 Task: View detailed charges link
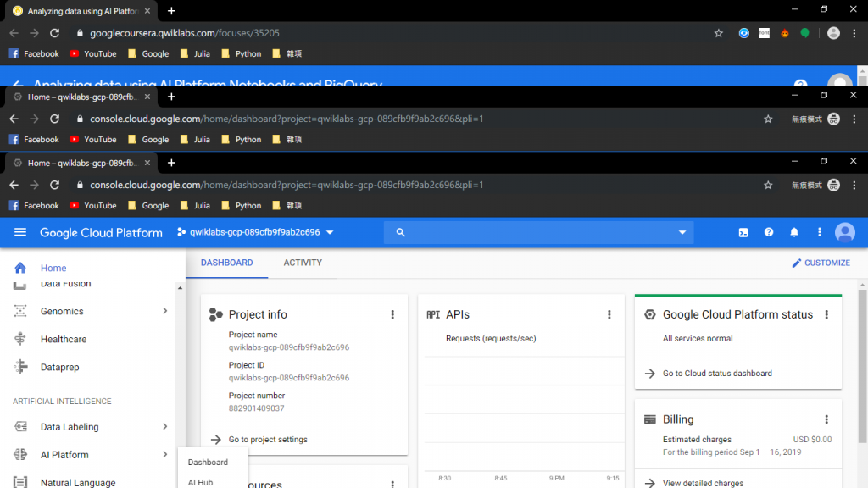[x=703, y=483]
